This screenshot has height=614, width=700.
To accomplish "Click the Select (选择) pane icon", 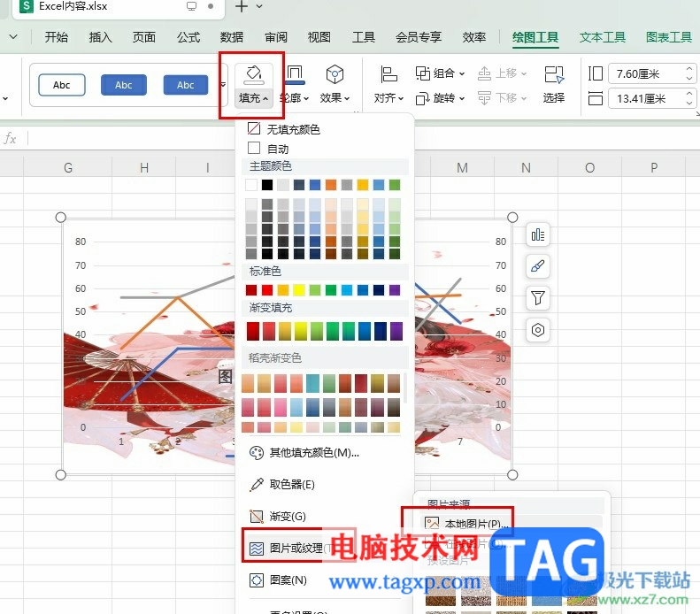I will tap(554, 74).
